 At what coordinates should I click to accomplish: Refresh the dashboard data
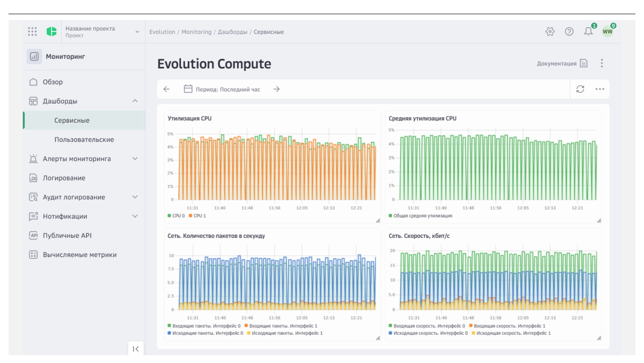580,89
